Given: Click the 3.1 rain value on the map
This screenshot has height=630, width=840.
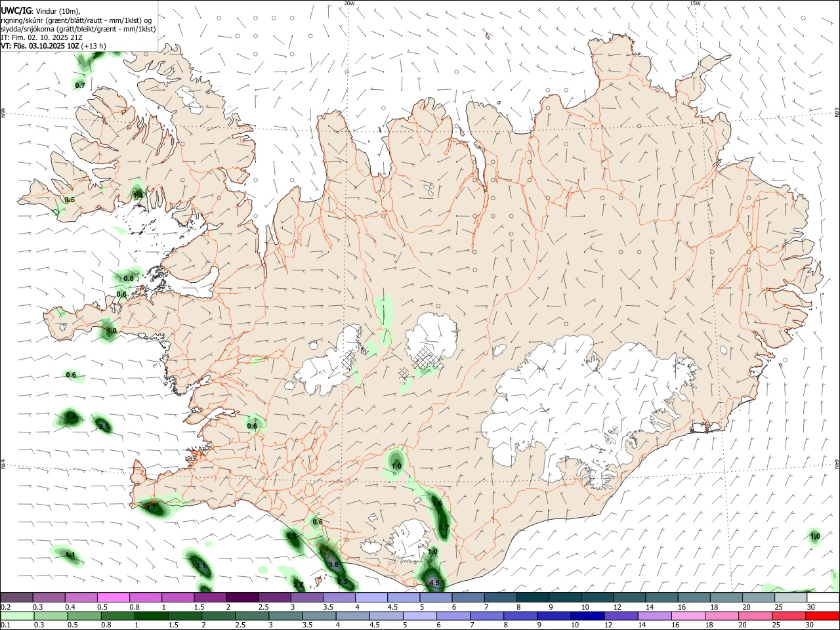Looking at the screenshot, I should tap(201, 566).
